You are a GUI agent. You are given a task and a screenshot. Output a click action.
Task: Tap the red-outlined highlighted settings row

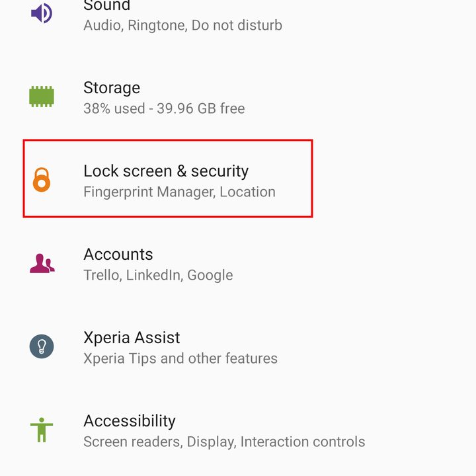click(168, 178)
